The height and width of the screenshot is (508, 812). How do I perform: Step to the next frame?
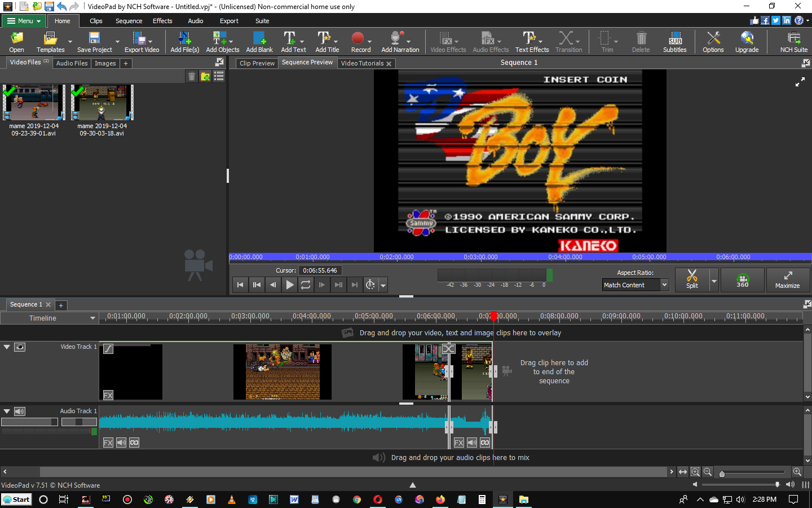[x=322, y=285]
